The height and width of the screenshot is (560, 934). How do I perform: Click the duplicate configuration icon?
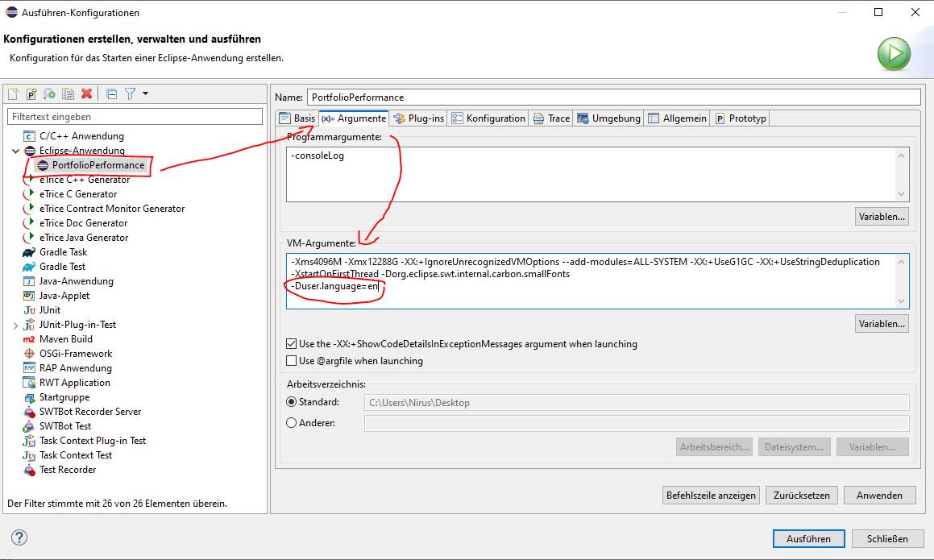[x=68, y=94]
